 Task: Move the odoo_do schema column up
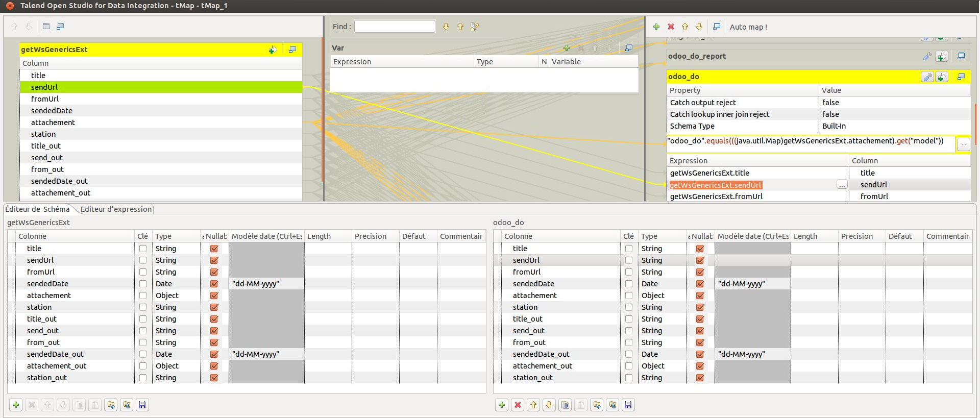pos(533,405)
